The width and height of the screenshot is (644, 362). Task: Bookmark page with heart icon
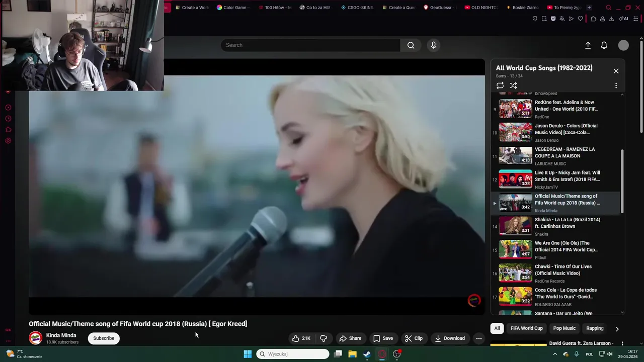tap(580, 19)
